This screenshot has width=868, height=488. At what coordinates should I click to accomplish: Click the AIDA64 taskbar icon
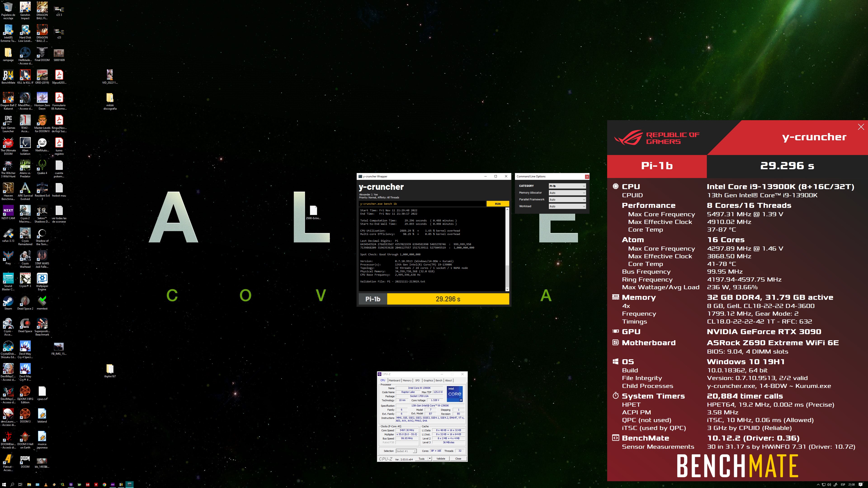[x=88, y=484]
